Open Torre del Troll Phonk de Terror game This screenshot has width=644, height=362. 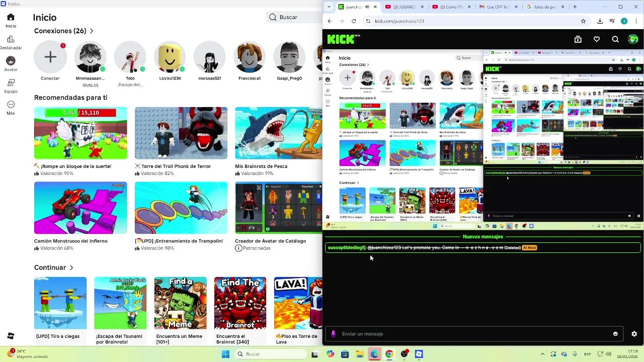click(x=181, y=133)
